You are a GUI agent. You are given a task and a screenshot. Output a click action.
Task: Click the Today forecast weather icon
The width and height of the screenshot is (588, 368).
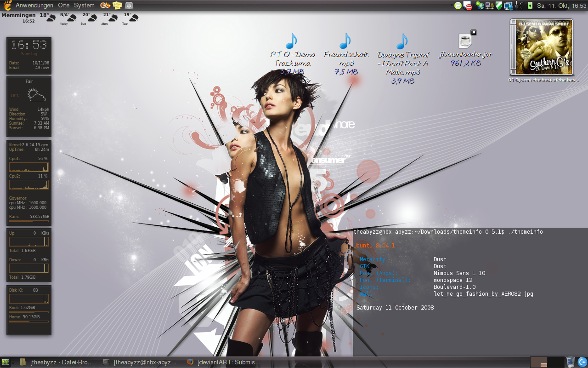(73, 17)
